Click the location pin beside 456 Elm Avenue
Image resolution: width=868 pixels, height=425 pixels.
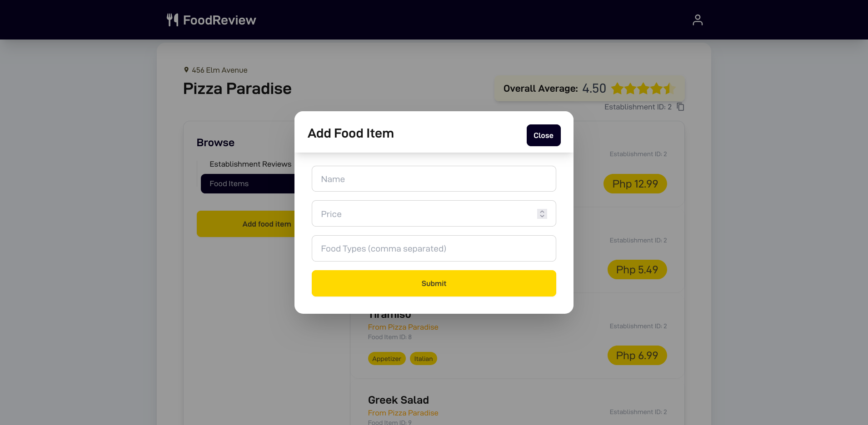click(x=186, y=69)
